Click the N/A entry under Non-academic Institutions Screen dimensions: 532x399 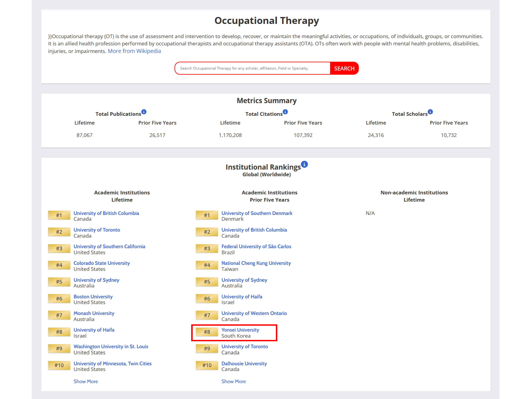click(370, 213)
